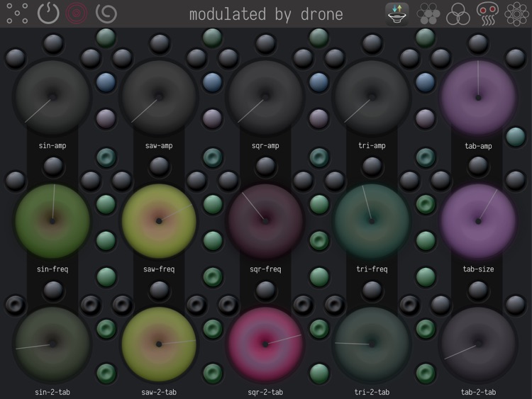The width and height of the screenshot is (532, 399).
Task: Click the sqr-freq label
Action: tap(265, 269)
